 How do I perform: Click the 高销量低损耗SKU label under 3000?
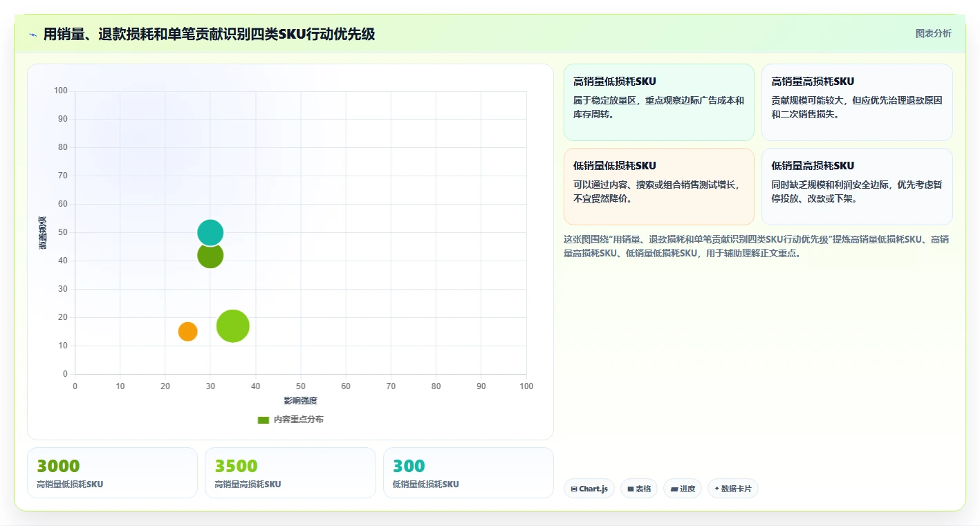point(70,485)
